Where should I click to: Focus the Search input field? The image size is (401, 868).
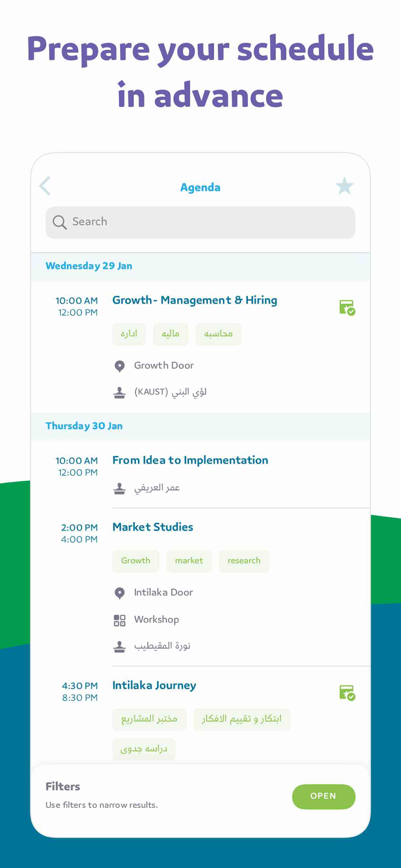click(x=200, y=222)
